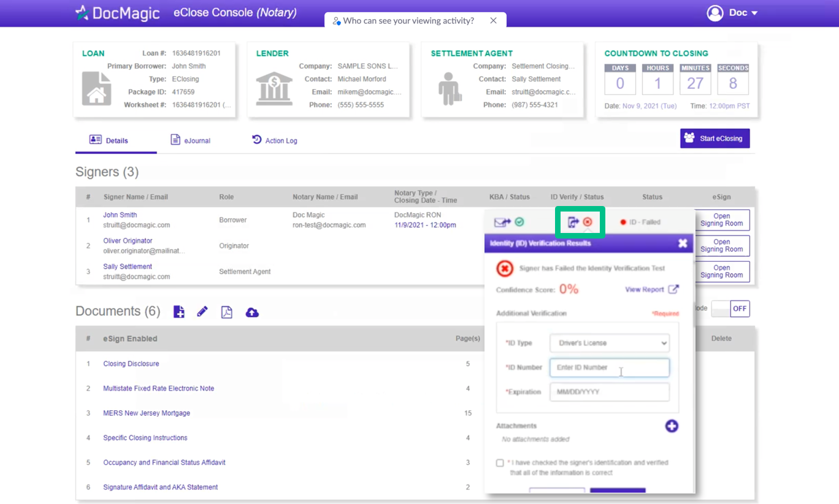Open Signature Affidavit and AKA Statement

(x=161, y=487)
